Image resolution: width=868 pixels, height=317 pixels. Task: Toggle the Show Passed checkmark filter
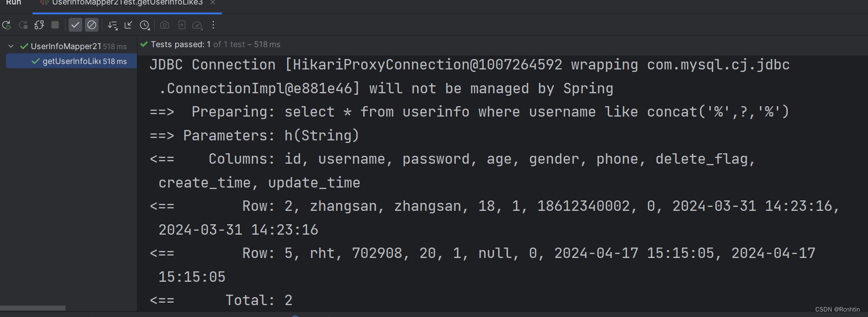pyautogui.click(x=75, y=25)
